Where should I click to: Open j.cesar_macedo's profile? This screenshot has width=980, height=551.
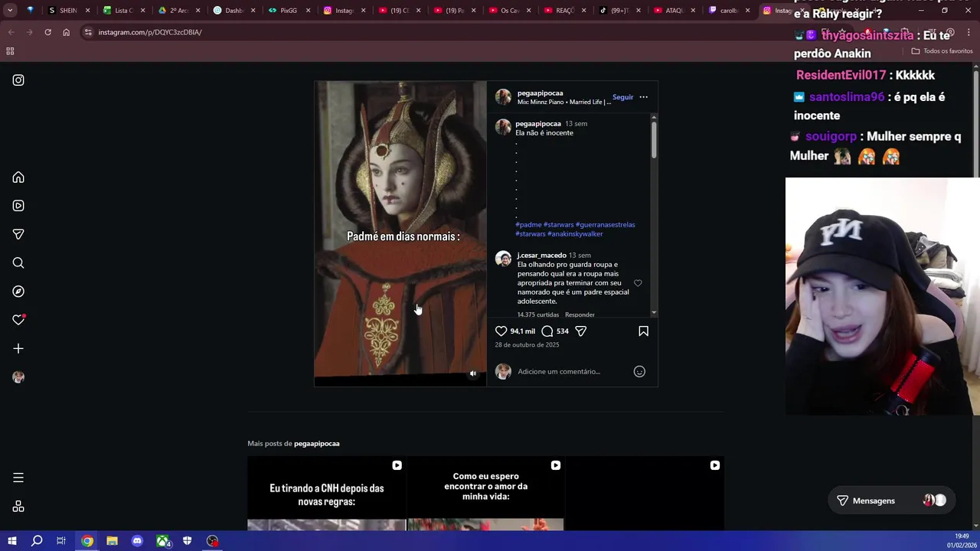[x=541, y=256]
